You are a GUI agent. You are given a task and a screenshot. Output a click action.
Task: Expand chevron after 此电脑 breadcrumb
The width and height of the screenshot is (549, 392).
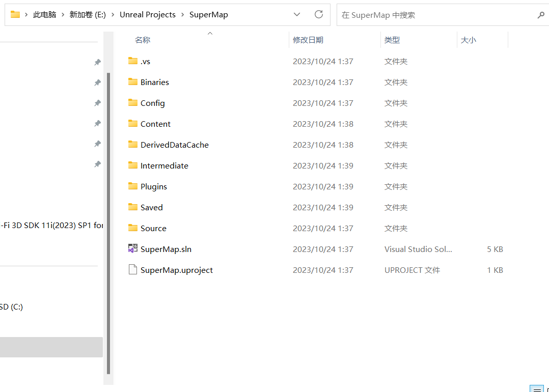pyautogui.click(x=63, y=15)
